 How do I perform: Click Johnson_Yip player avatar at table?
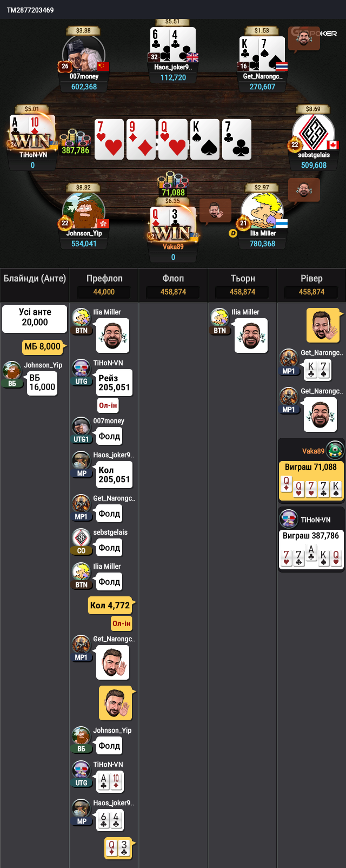(x=84, y=211)
